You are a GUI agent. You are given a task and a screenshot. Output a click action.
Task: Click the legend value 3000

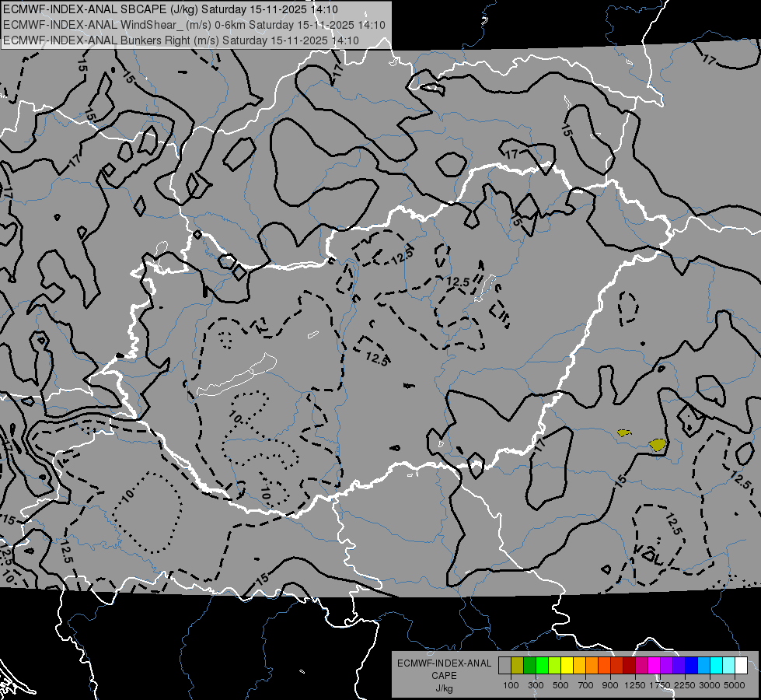click(710, 685)
